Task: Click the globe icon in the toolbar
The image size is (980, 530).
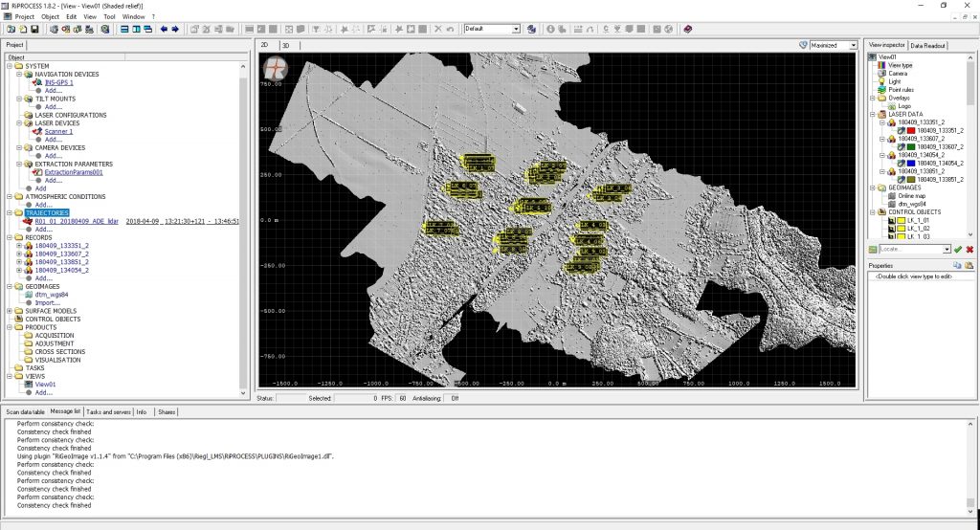Action: [x=669, y=30]
